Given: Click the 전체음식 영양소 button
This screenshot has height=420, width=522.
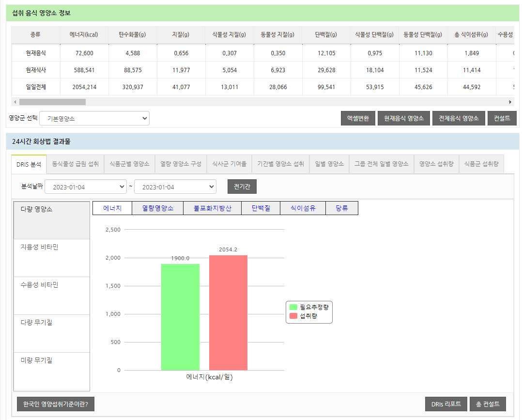Looking at the screenshot, I should coord(459,118).
